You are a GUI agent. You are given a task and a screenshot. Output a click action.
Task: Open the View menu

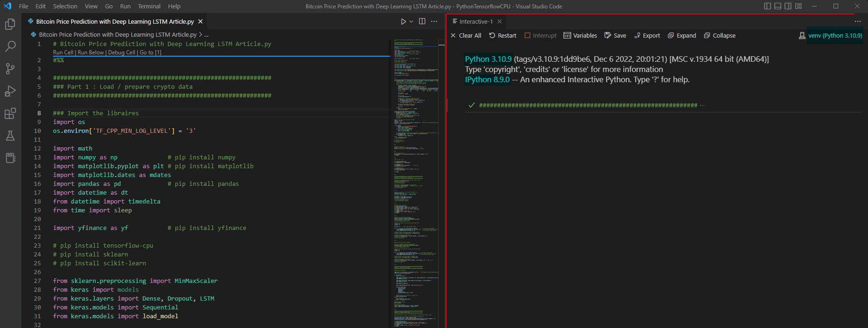[x=91, y=6]
